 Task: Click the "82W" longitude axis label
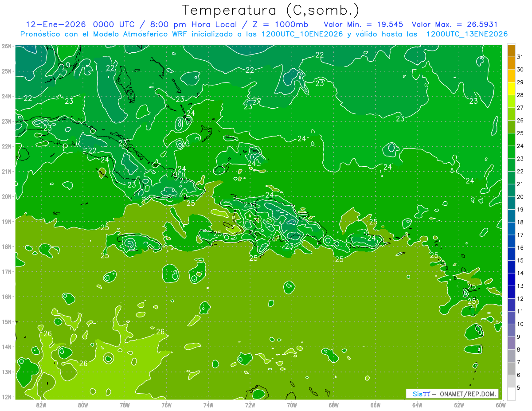41,405
